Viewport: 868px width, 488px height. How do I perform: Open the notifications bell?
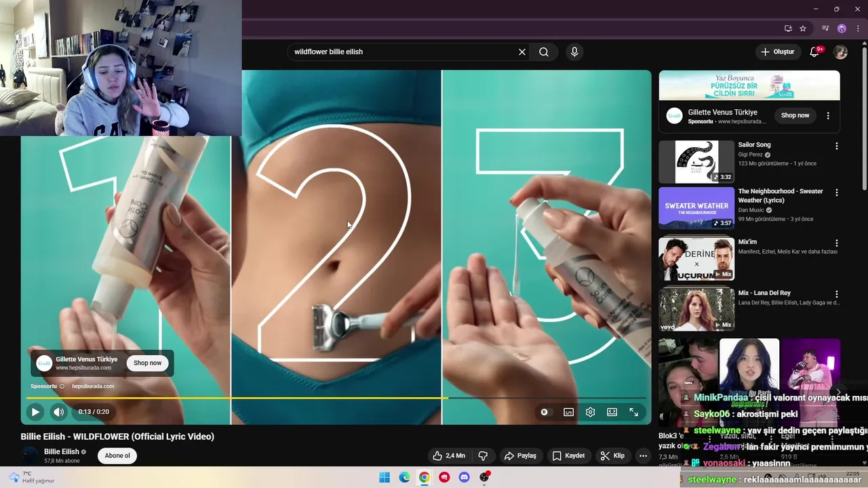coord(815,52)
